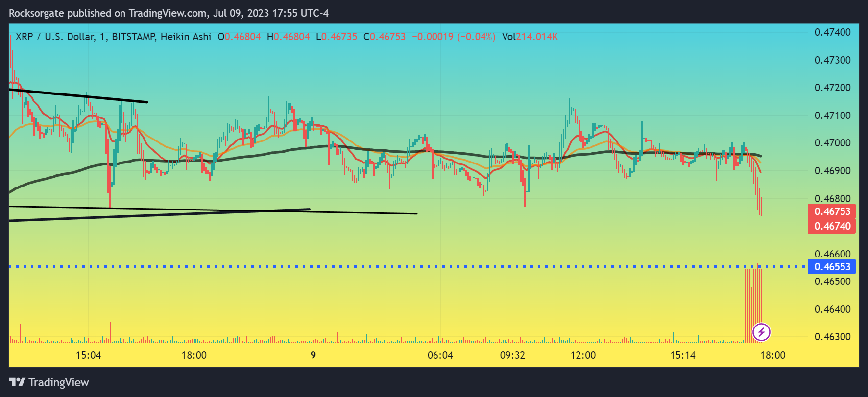Click the change value −0.00019 (−0.04%)
868x397 pixels.
454,37
